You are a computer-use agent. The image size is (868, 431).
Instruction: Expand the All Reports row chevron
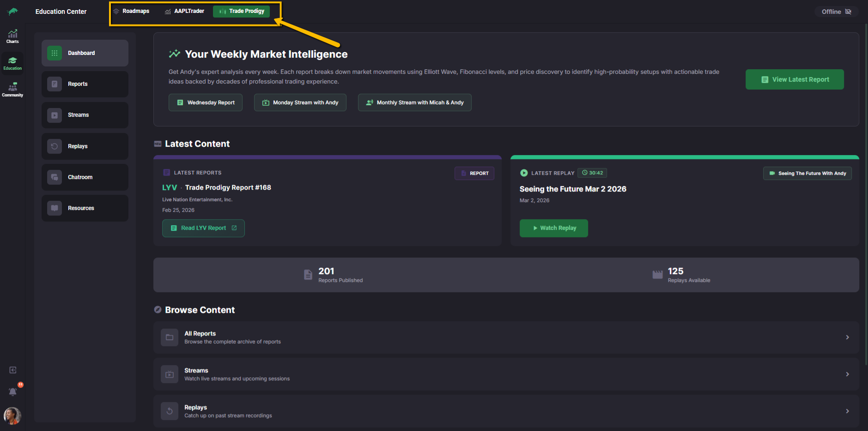(x=847, y=337)
